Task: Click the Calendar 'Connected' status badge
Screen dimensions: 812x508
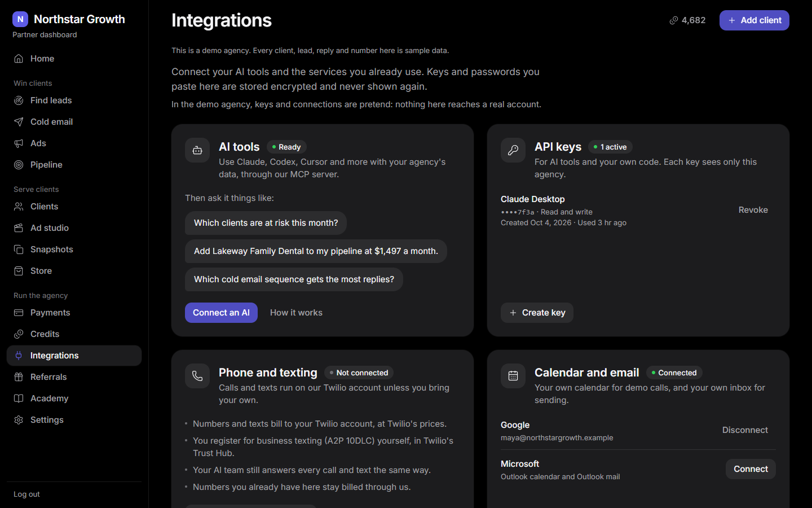Action: pos(674,373)
